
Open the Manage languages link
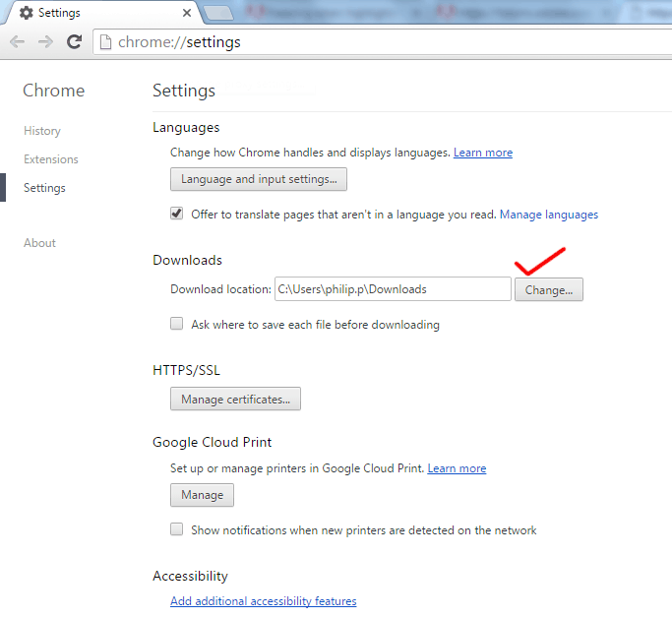(x=549, y=215)
